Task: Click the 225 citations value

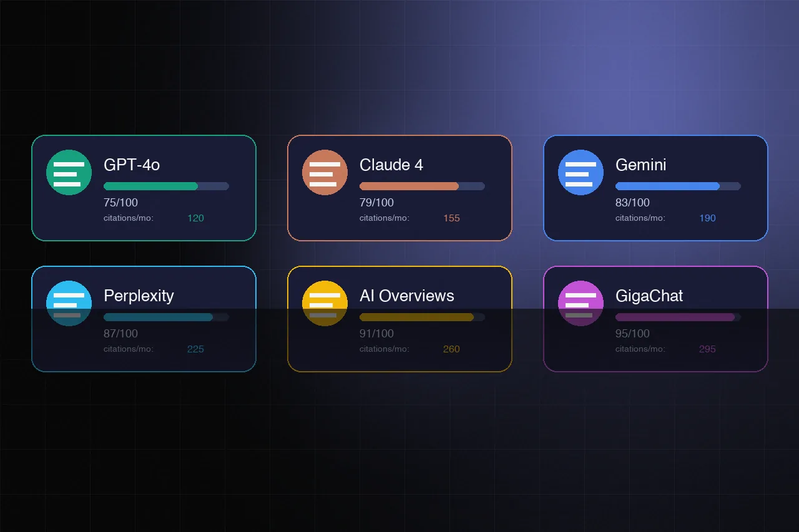Action: pos(195,349)
